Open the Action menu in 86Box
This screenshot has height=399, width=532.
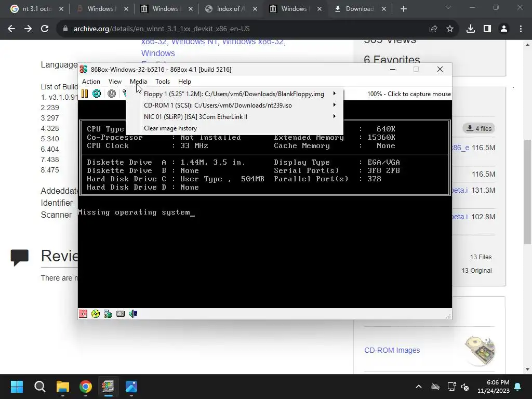91,82
